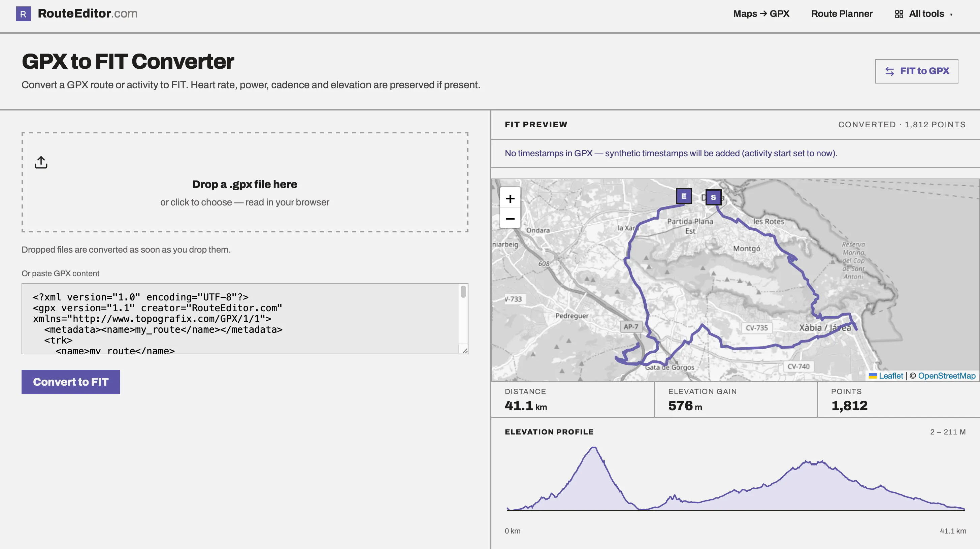Click the E end marker on map

tap(684, 196)
